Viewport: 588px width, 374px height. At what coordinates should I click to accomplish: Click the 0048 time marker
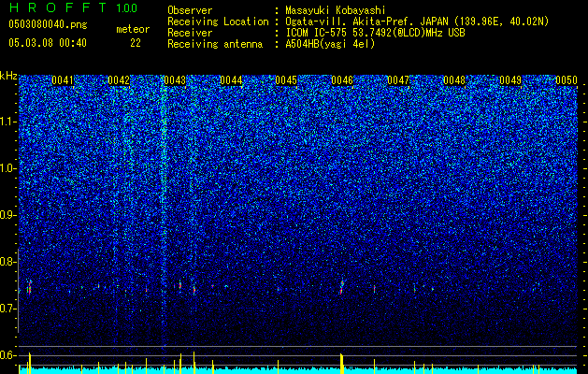(x=454, y=80)
